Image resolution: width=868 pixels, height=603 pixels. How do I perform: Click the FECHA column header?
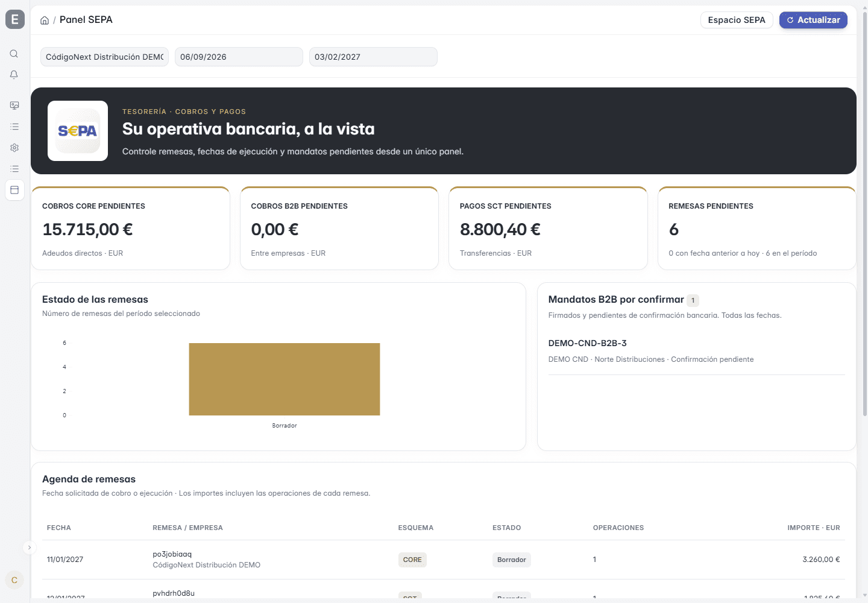tap(59, 528)
